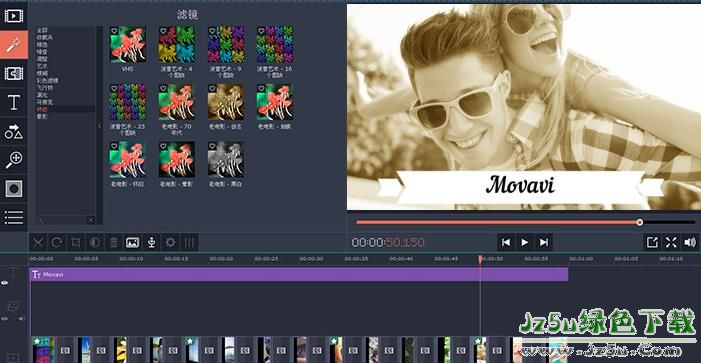
Task: Detach the preview window icon
Action: coord(652,242)
